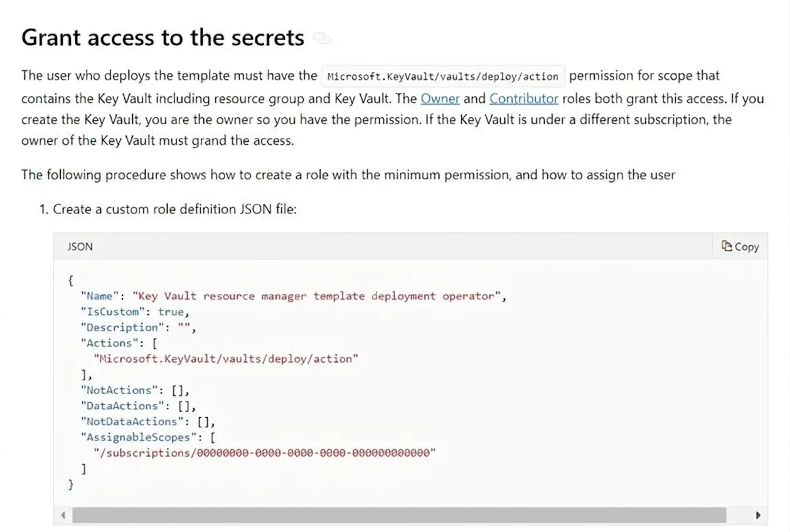Click the anchor link icon beside the heading
The width and height of the screenshot is (790, 532).
coord(323,38)
